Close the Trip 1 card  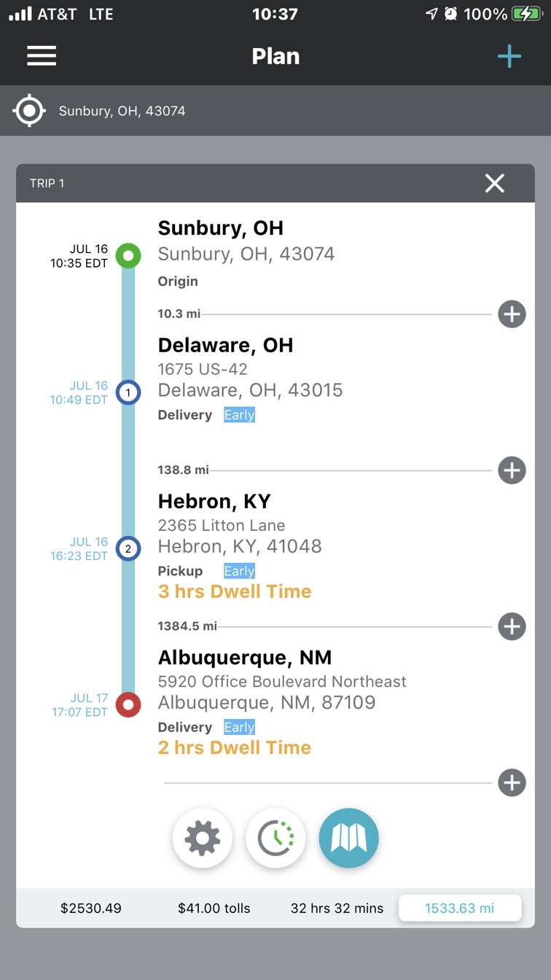(494, 183)
